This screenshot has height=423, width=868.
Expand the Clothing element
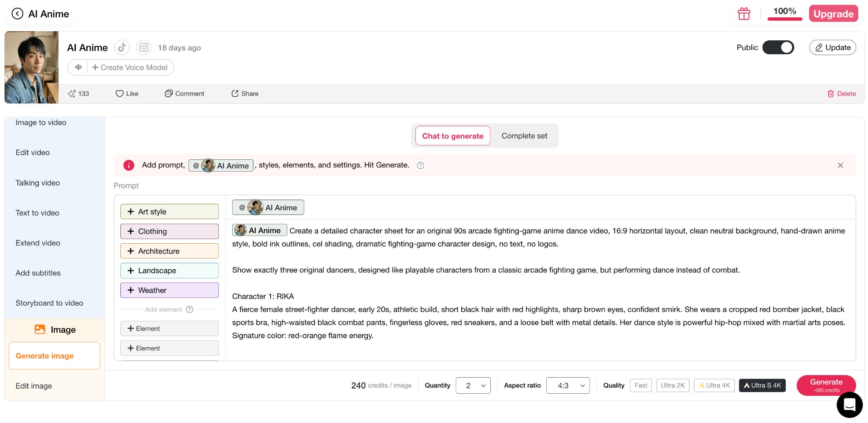[170, 231]
